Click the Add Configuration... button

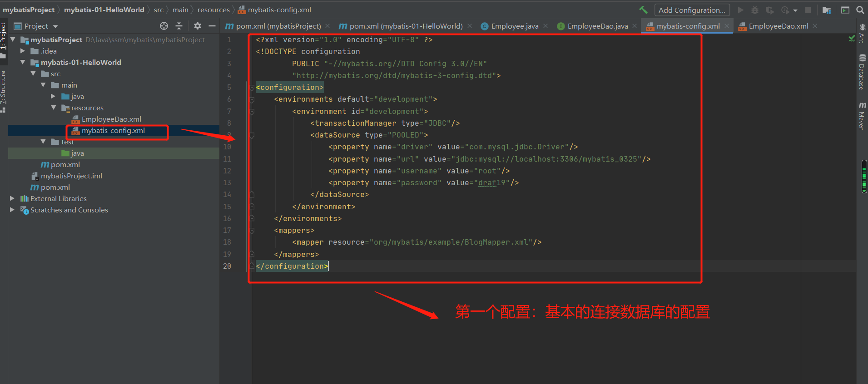click(692, 10)
